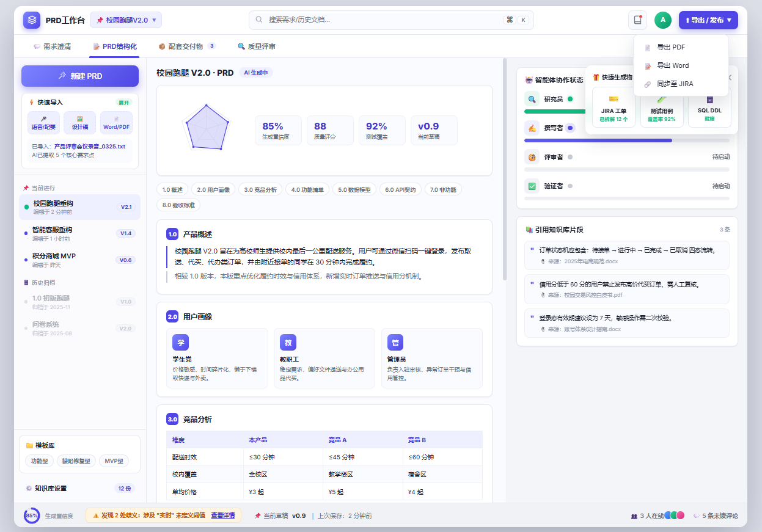The image size is (762, 532).
Task: Focus the 搜索需求/历史文档 search field
Action: click(x=391, y=20)
